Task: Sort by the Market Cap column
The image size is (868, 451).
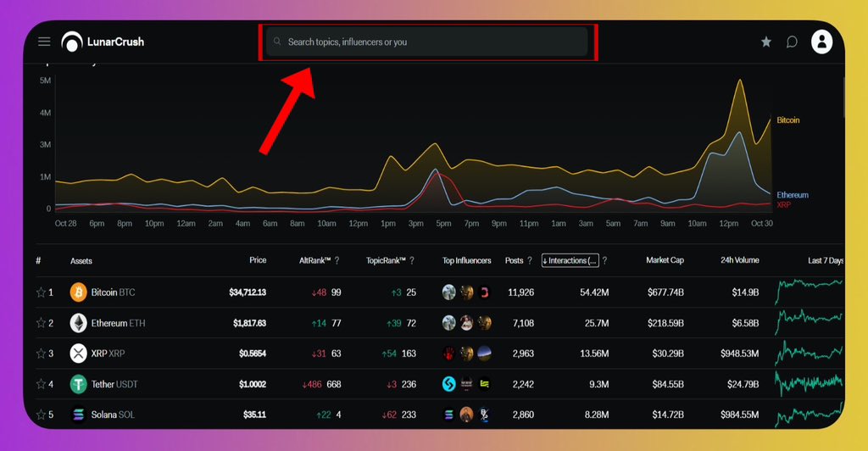Action: coord(665,260)
